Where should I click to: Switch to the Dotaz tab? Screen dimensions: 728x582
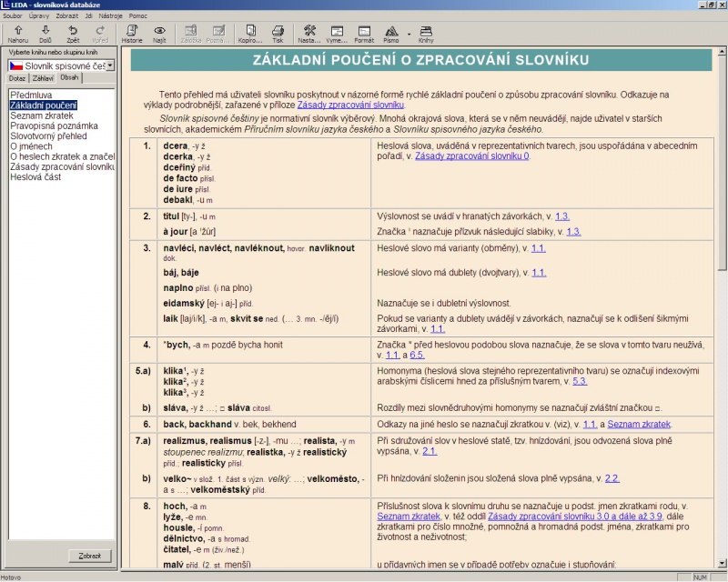click(17, 78)
